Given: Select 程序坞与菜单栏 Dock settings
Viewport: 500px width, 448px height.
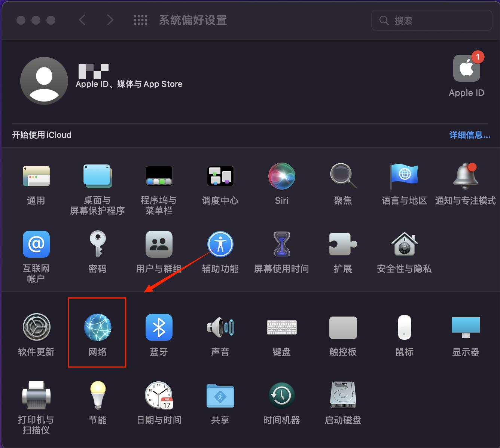Looking at the screenshot, I should (159, 176).
